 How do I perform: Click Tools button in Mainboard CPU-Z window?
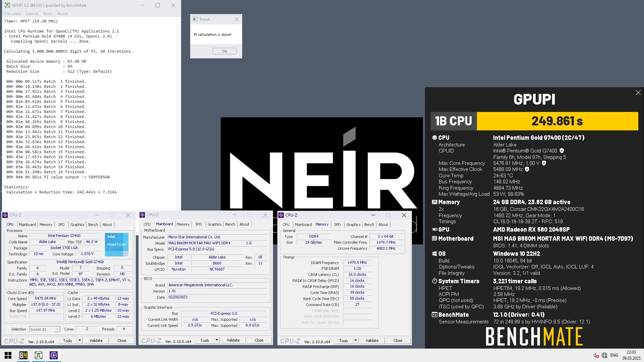(205, 340)
